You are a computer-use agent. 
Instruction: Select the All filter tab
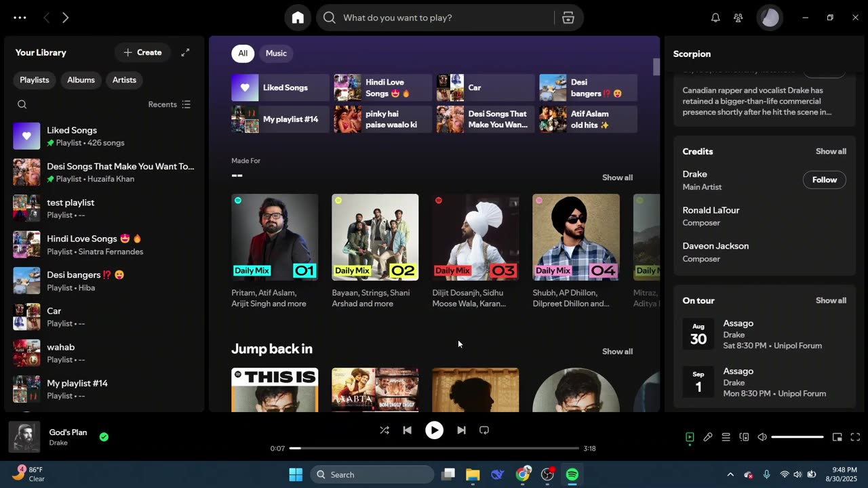(x=243, y=53)
